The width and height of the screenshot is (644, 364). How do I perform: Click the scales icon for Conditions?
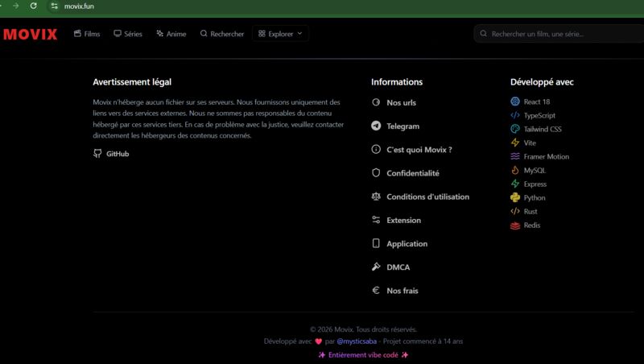[376, 196]
